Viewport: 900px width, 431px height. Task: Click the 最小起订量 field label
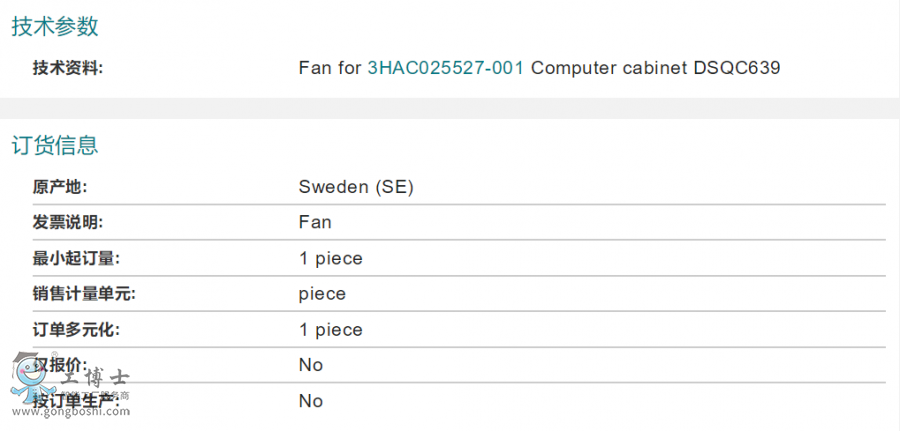[x=76, y=258]
